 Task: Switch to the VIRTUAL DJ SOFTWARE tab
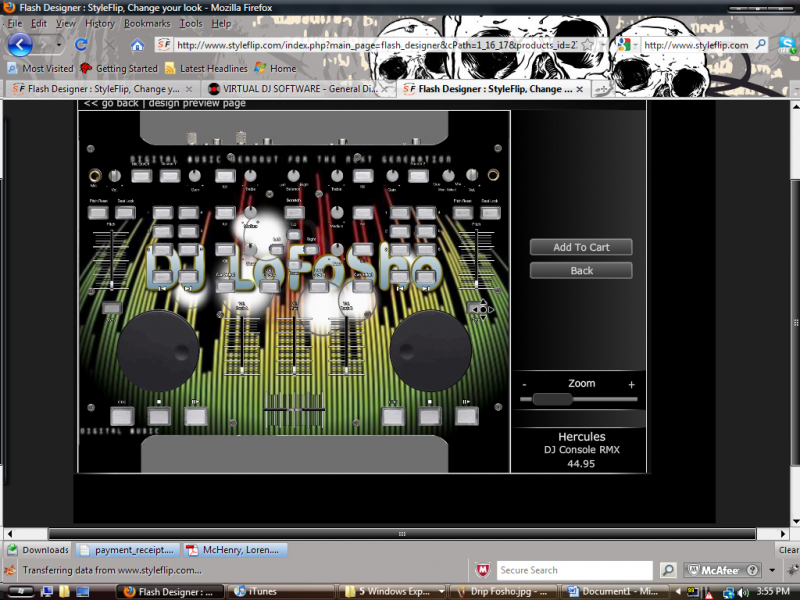click(298, 89)
